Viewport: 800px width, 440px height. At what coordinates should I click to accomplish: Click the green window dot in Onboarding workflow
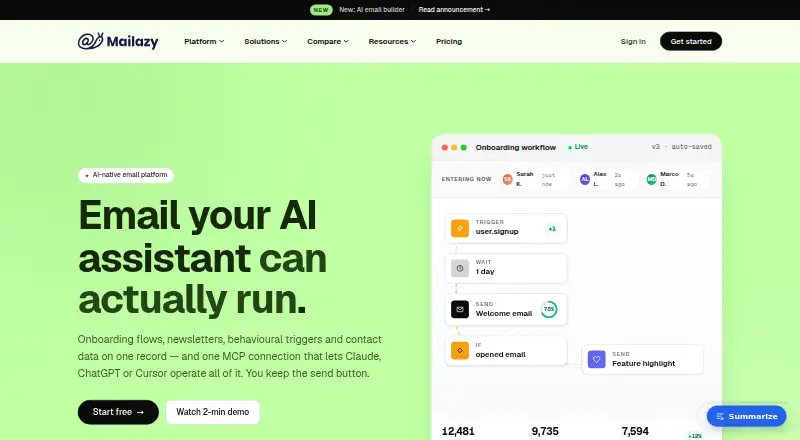[464, 148]
